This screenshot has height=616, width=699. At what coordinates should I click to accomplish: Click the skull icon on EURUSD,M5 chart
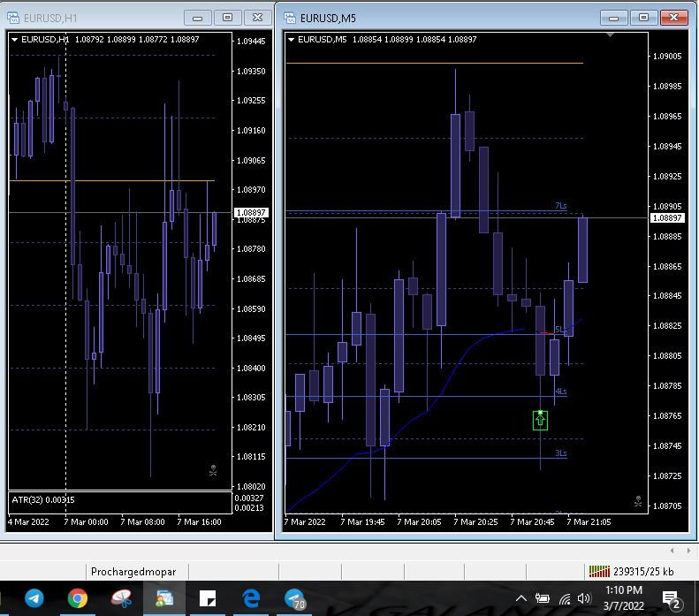click(x=638, y=501)
